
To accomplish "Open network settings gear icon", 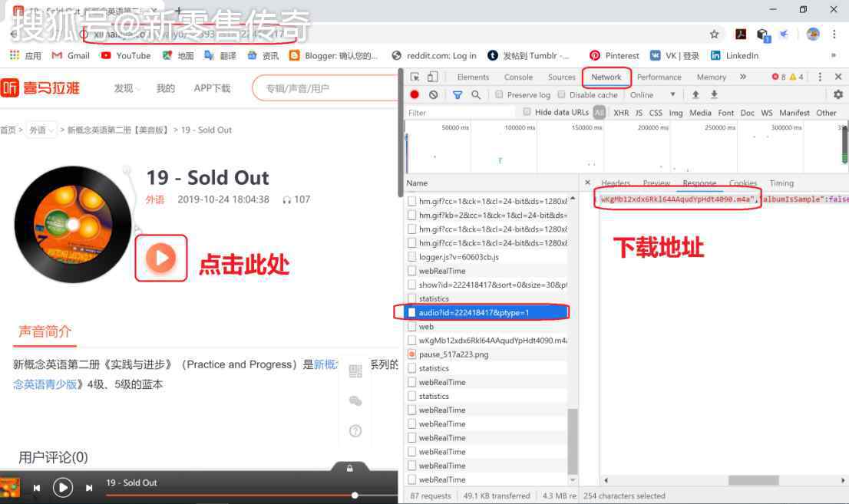I will (x=838, y=94).
